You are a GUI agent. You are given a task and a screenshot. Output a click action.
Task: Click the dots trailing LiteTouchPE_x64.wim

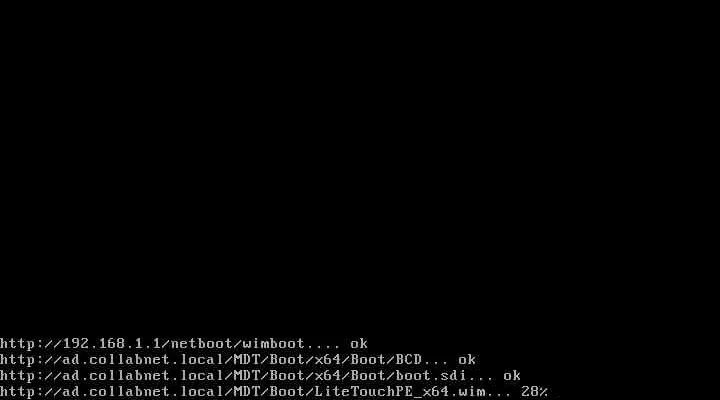point(498,394)
